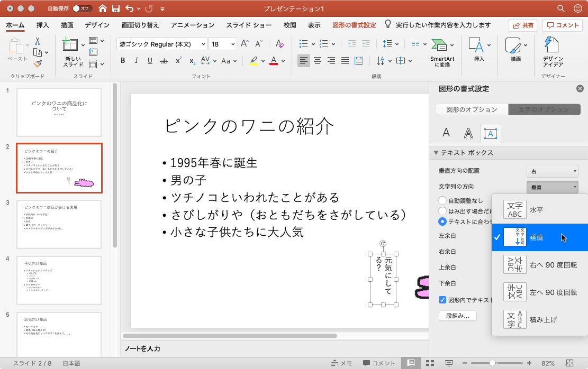Open the Insert ribbon tab
The height and width of the screenshot is (369, 588).
[43, 25]
